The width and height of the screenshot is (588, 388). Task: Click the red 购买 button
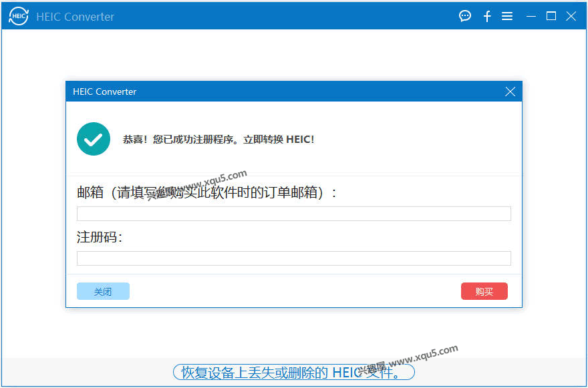(x=484, y=291)
